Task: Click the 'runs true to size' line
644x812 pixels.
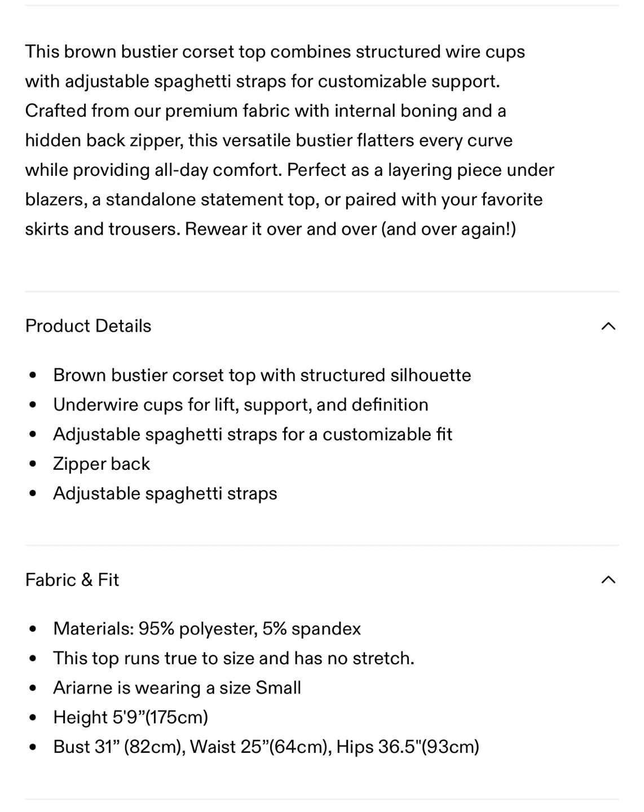Action: 233,658
